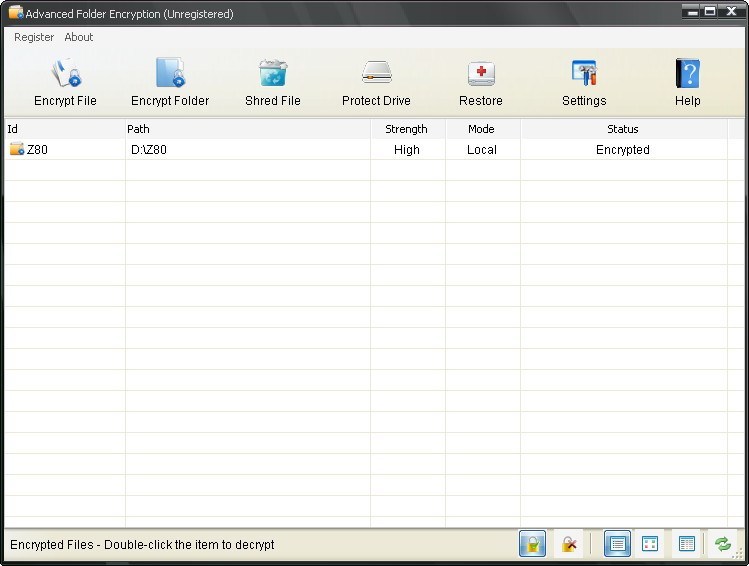Screen dimensions: 749x566
Task: Minimize the Advanced Folder Encryption window
Action: click(x=691, y=11)
